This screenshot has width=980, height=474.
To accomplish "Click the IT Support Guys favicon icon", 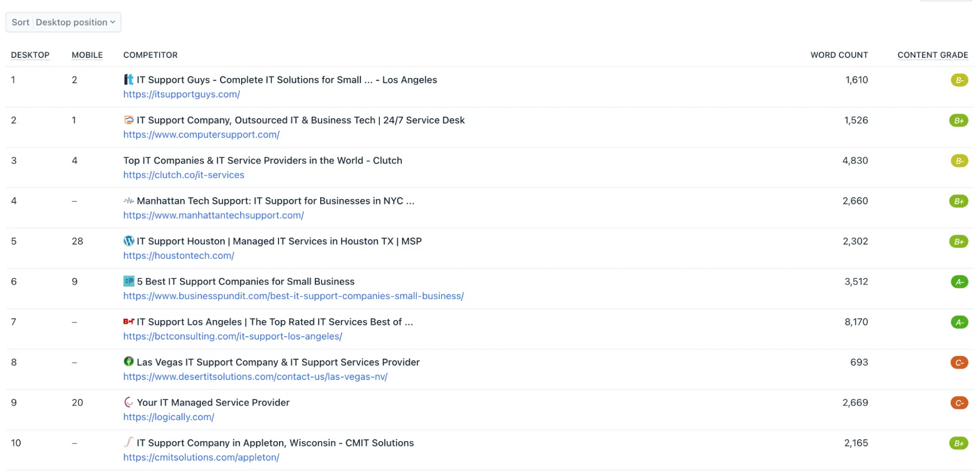I will 128,79.
